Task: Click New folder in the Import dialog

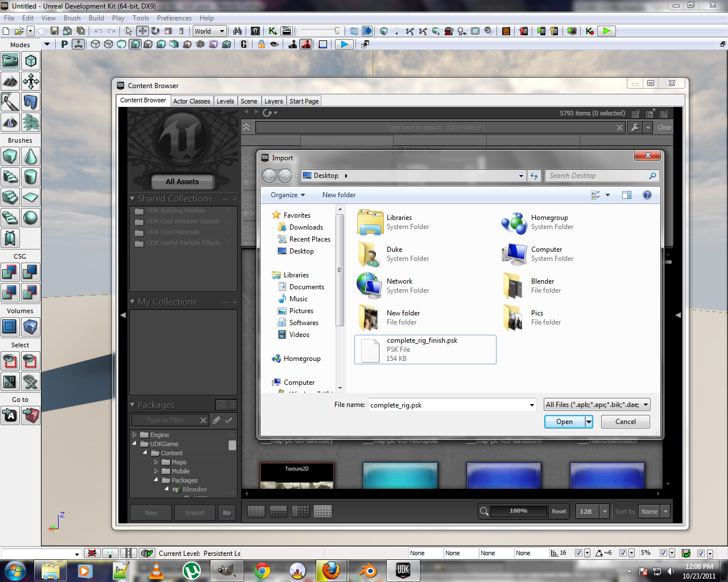Action: coord(339,195)
